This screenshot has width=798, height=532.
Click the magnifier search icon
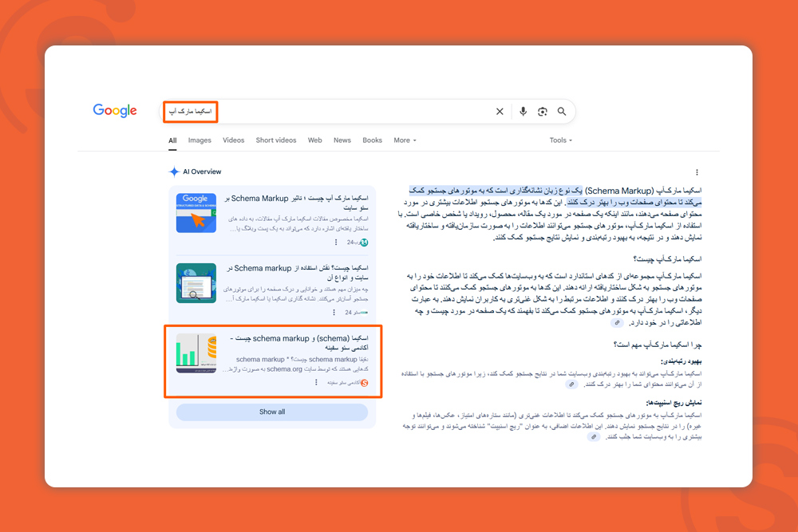(562, 112)
